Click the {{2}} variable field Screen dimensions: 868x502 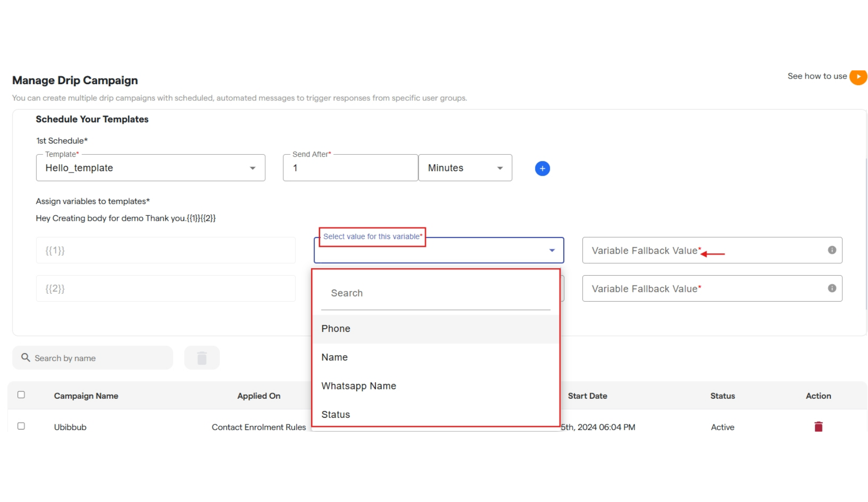tap(166, 289)
